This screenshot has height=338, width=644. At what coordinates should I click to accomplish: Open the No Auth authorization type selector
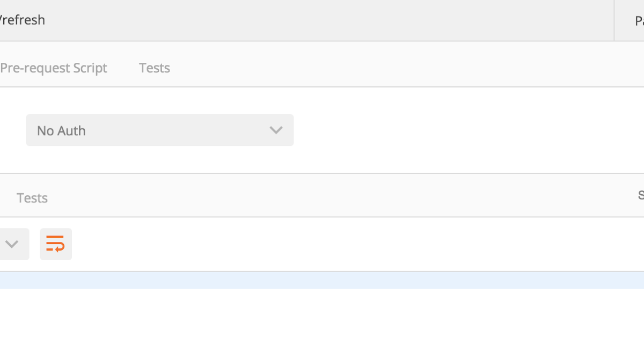[159, 130]
